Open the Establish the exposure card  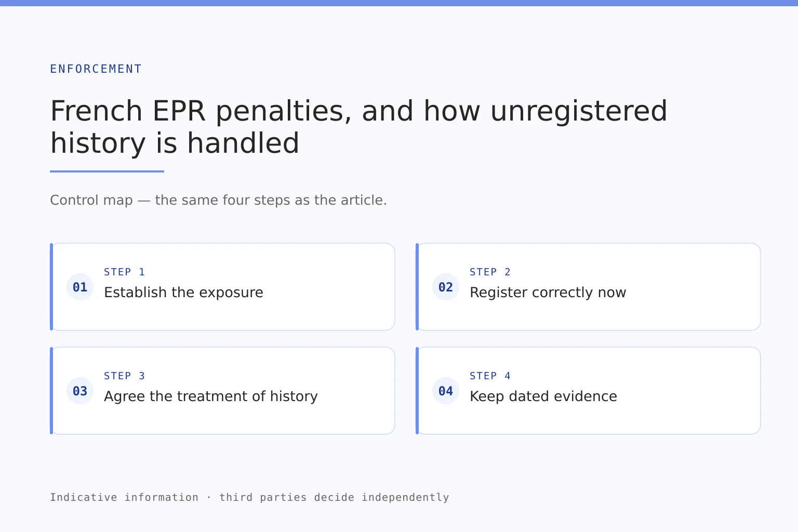222,287
